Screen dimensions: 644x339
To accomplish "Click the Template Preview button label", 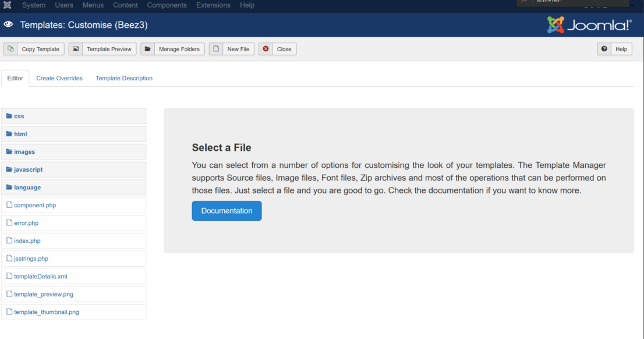I will point(109,49).
